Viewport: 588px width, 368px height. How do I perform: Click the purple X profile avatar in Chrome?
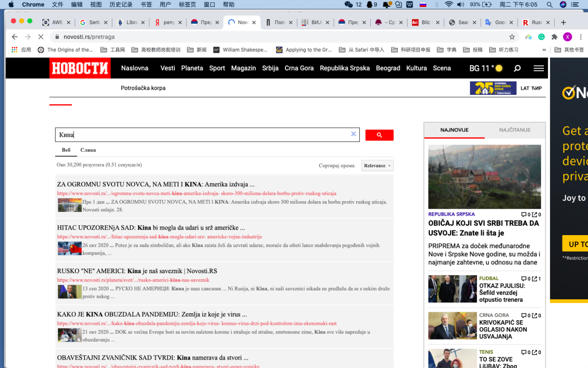tap(567, 37)
